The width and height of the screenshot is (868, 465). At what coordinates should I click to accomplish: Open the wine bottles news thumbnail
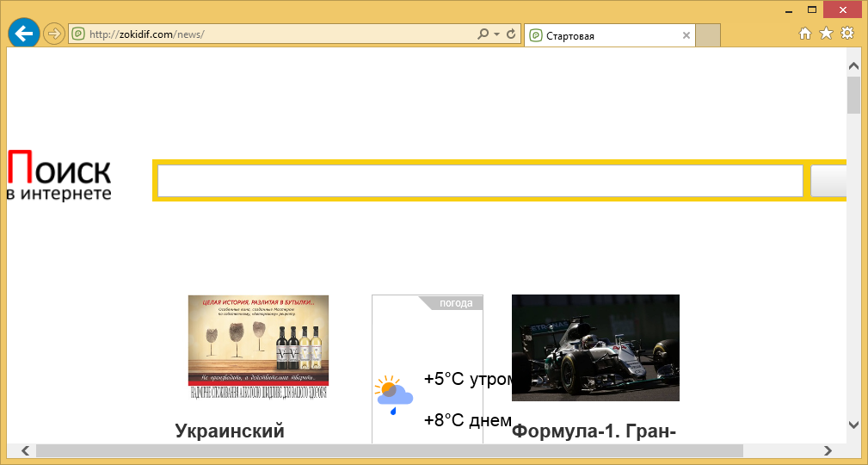click(258, 347)
